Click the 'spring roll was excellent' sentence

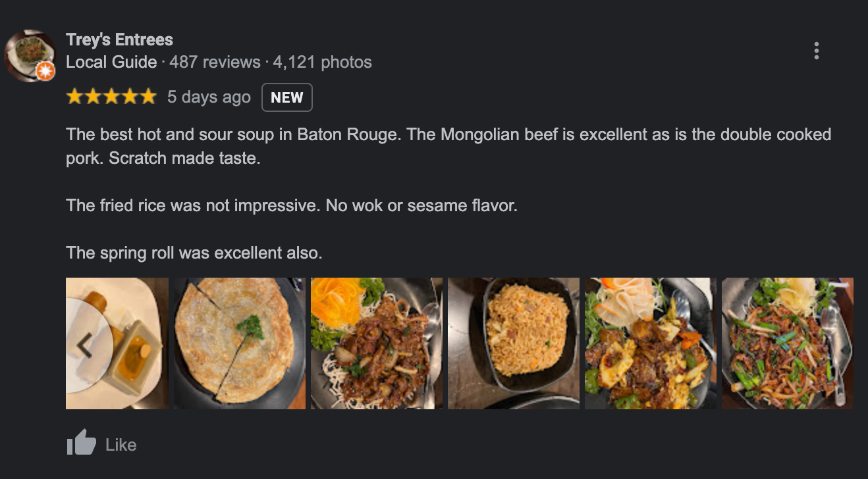click(194, 253)
